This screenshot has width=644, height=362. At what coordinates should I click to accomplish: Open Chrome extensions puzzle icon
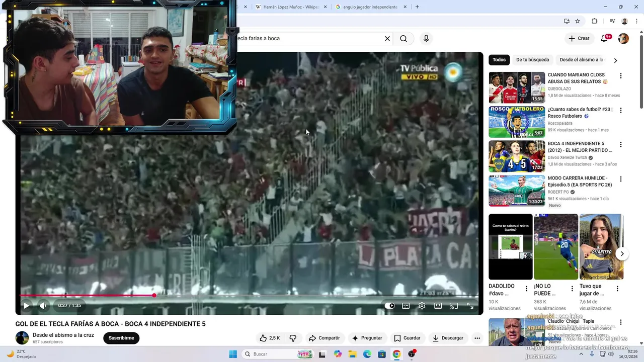click(594, 21)
